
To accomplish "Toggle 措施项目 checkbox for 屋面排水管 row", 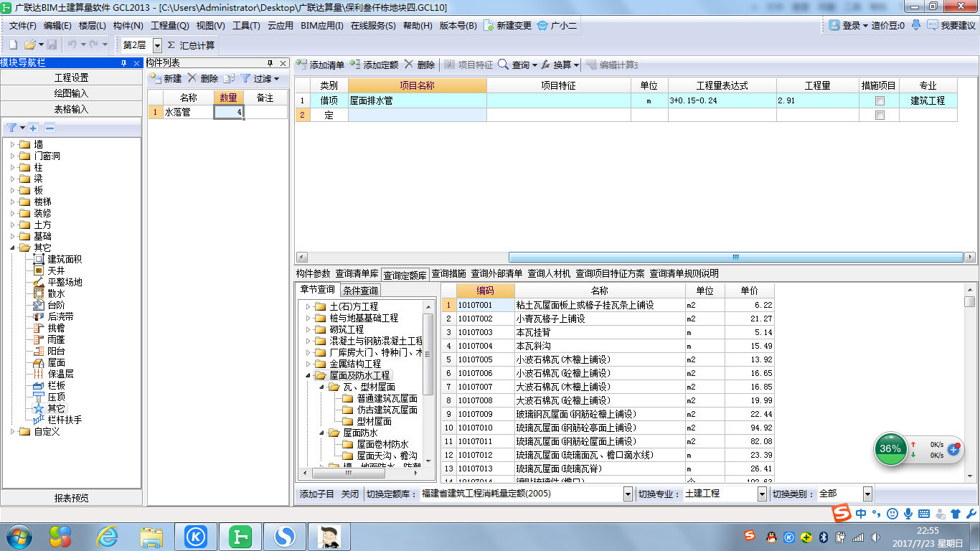I will (x=880, y=101).
